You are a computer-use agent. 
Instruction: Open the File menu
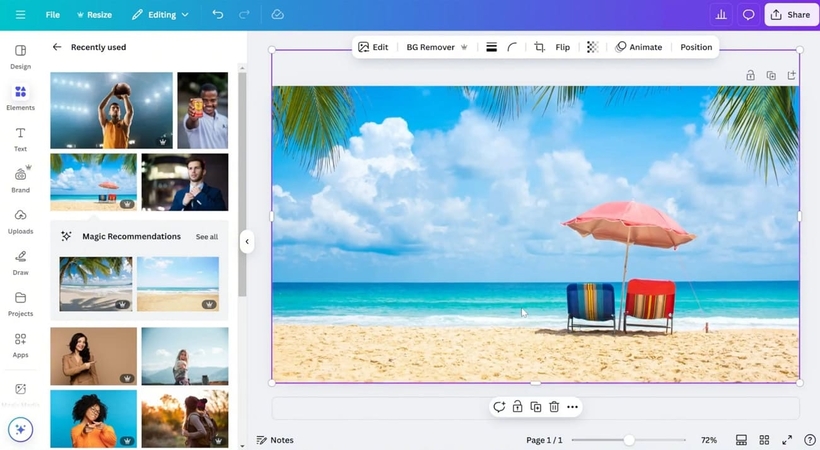coord(52,15)
